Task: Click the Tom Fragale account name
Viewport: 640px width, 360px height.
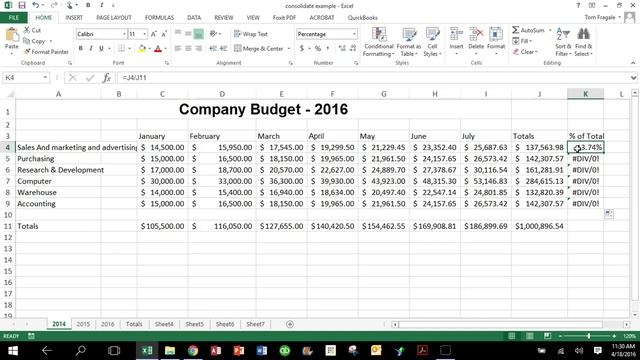Action: [x=600, y=18]
